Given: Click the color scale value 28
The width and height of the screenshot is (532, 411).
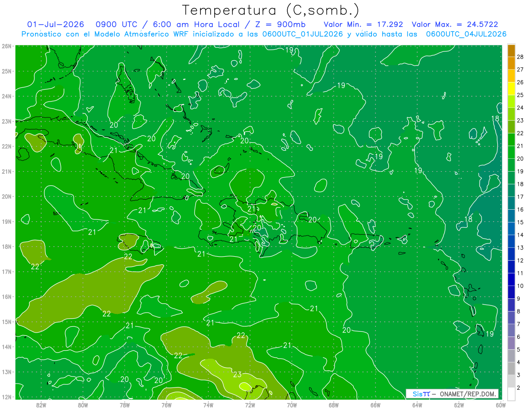Looking at the screenshot, I should [520, 57].
